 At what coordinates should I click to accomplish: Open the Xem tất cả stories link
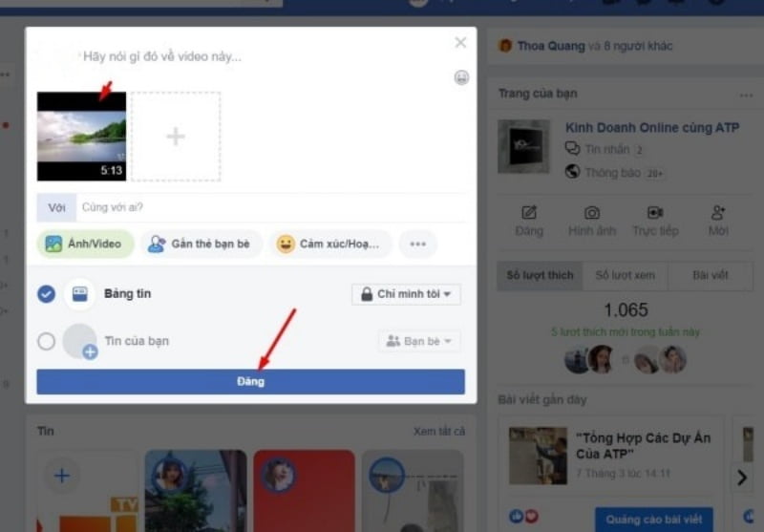pos(438,431)
